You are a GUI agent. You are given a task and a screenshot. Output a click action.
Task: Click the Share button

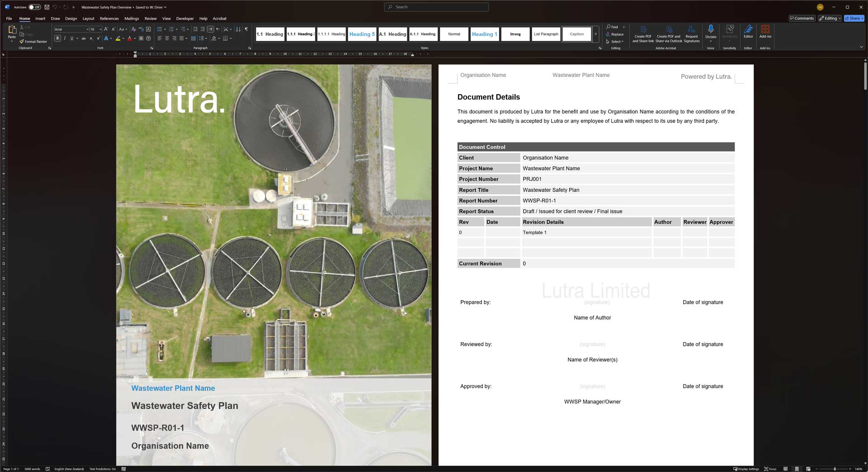(854, 19)
